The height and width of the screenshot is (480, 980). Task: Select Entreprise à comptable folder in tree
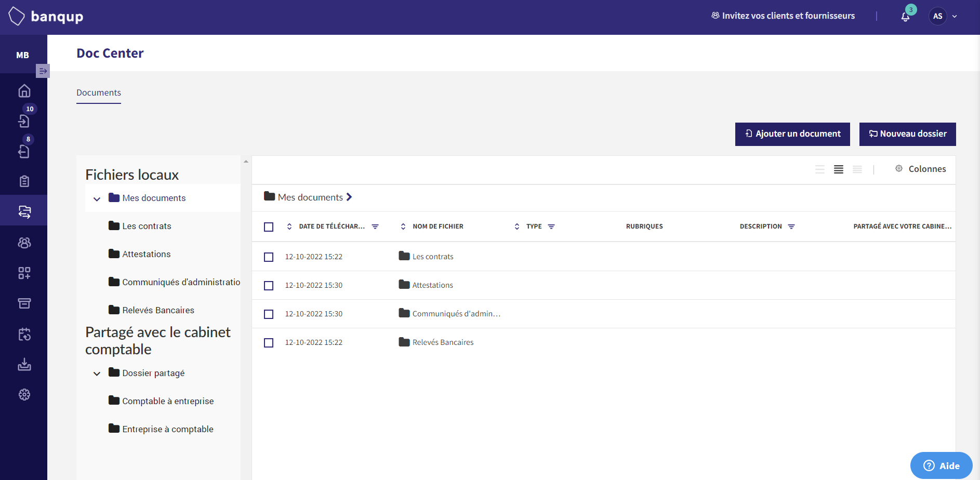pyautogui.click(x=161, y=429)
